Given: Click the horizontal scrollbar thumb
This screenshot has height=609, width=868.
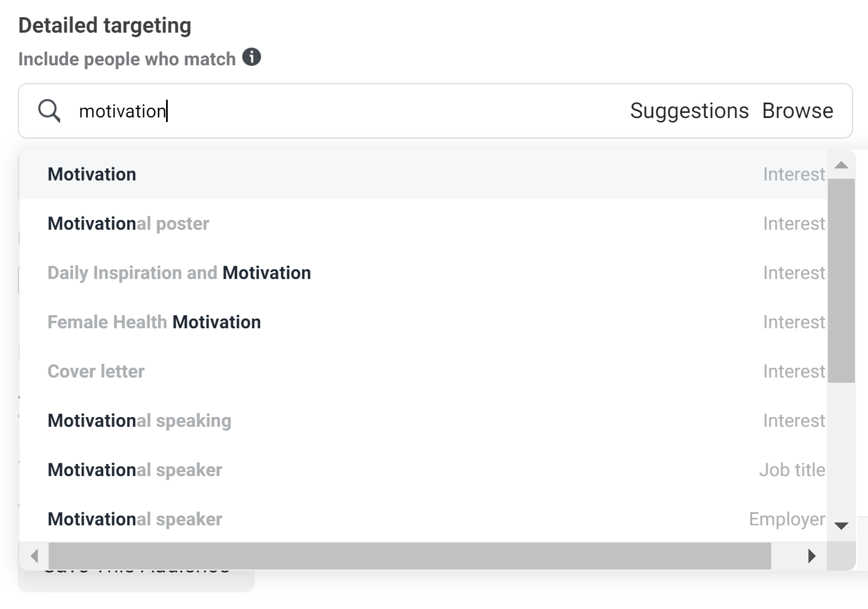Looking at the screenshot, I should point(410,556).
